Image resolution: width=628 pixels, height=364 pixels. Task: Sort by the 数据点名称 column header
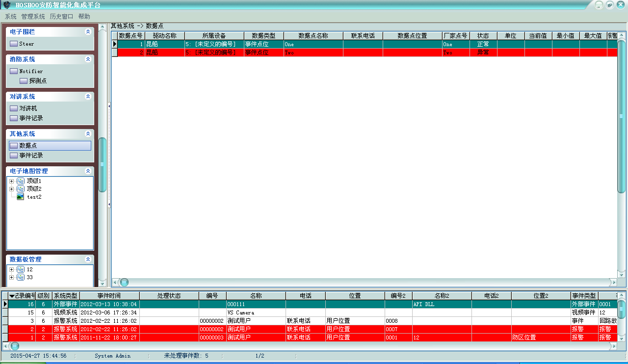tap(313, 36)
